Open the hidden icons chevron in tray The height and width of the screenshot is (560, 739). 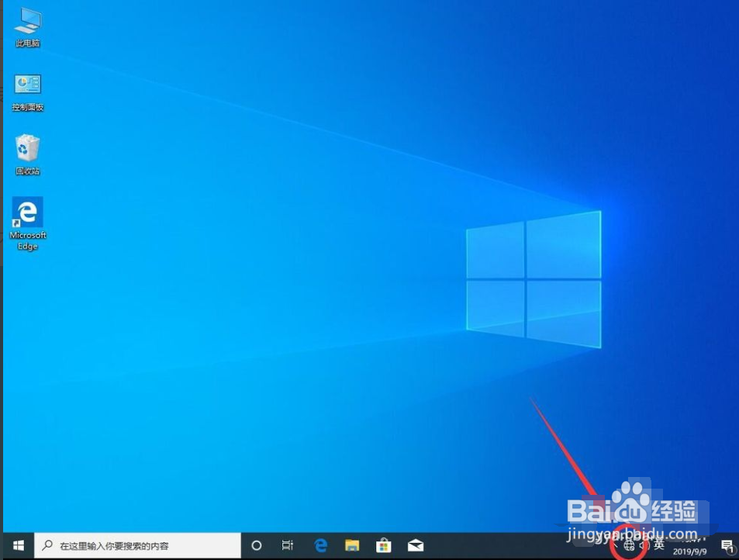tap(616, 545)
